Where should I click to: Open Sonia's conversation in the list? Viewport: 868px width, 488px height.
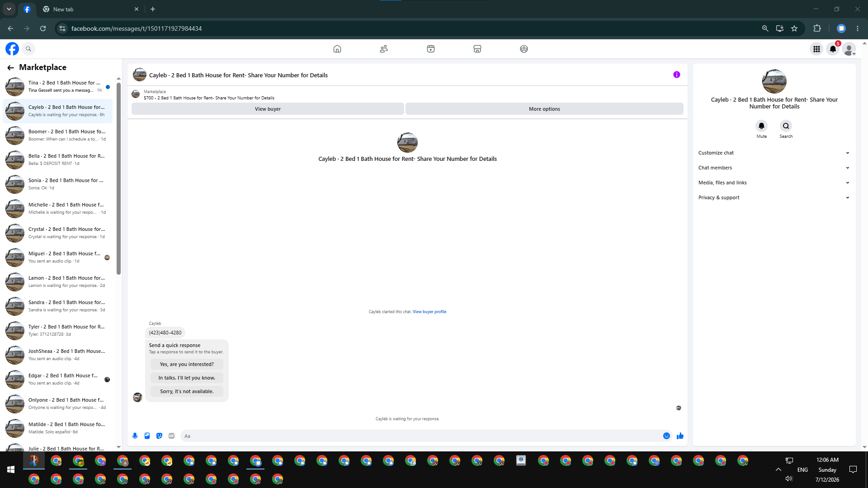coord(58,184)
